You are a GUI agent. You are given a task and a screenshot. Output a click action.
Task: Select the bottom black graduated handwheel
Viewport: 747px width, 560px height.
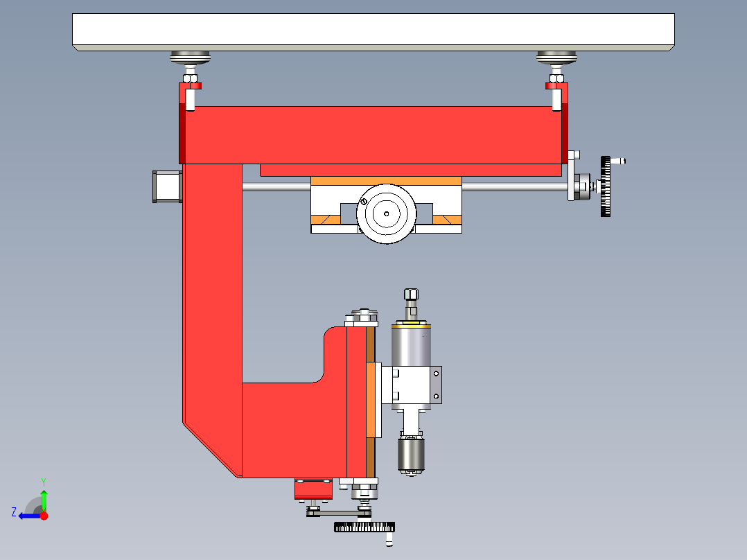point(364,527)
